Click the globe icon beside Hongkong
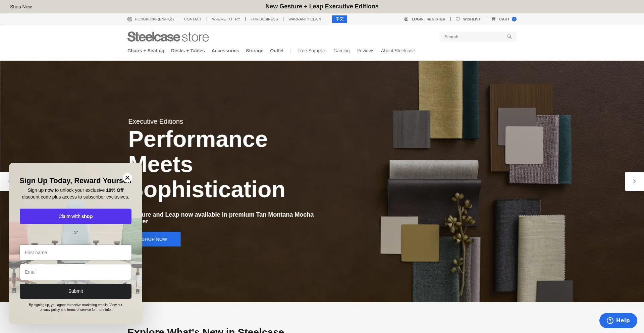This screenshot has height=333, width=644. tap(130, 19)
